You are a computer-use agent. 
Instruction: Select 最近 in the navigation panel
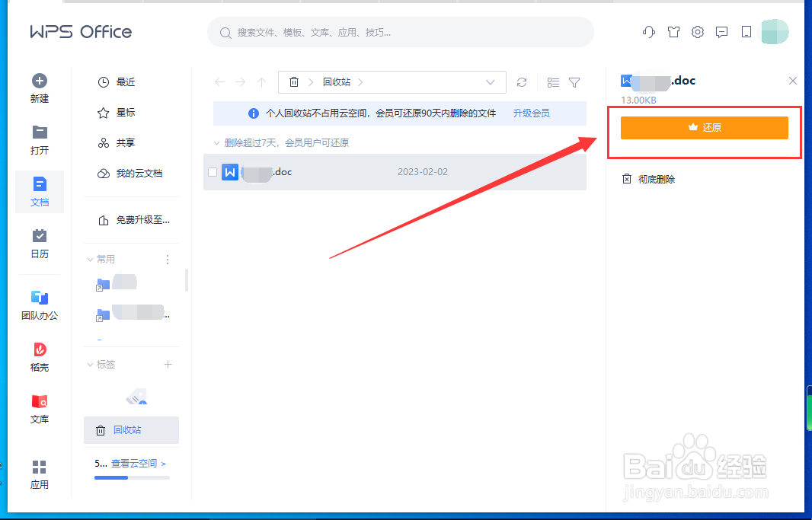tap(126, 81)
